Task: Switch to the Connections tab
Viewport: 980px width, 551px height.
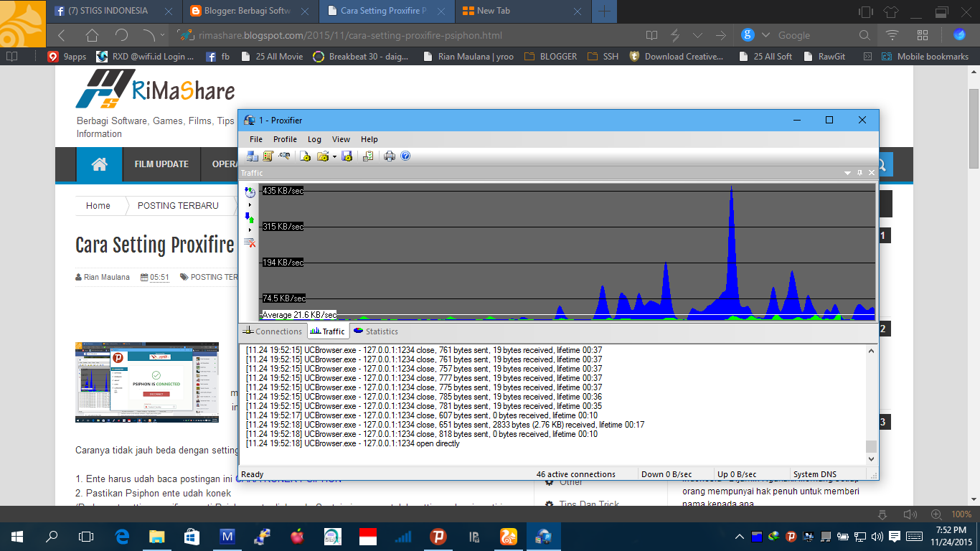Action: [273, 331]
